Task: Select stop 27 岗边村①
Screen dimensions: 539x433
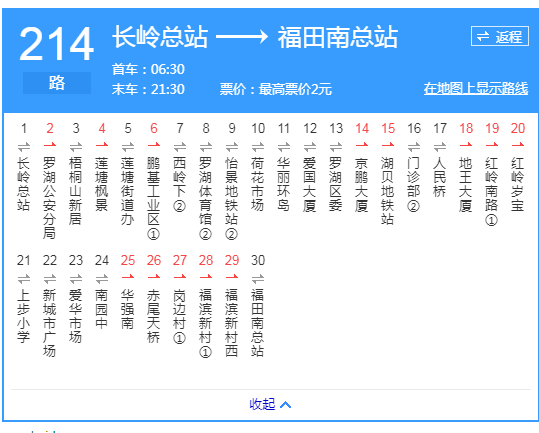Action: (x=180, y=317)
